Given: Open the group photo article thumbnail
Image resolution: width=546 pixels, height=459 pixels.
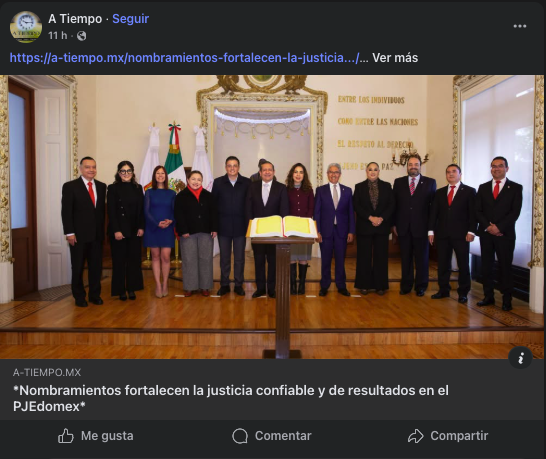Looking at the screenshot, I should [x=272, y=217].
